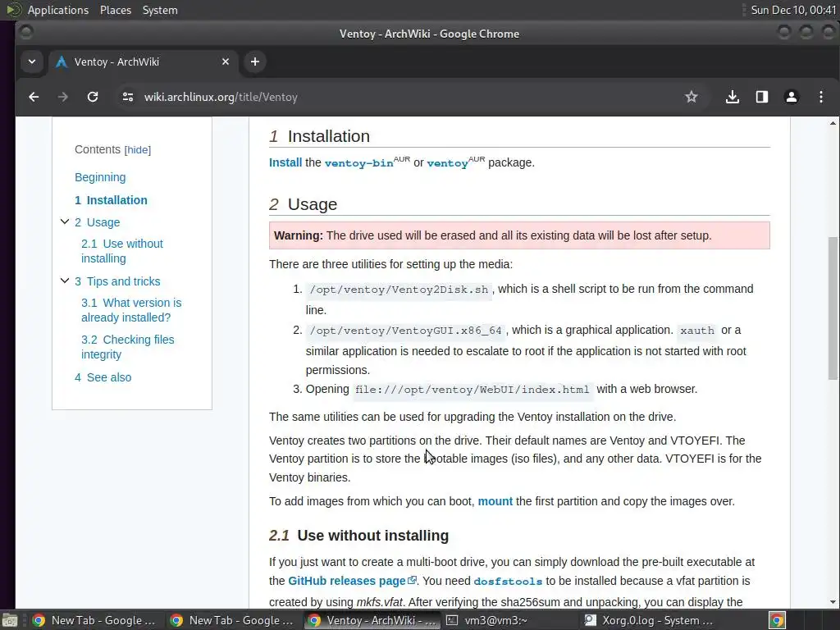Image resolution: width=840 pixels, height=630 pixels.
Task: Open the dosfstools package link
Action: pyautogui.click(x=508, y=582)
